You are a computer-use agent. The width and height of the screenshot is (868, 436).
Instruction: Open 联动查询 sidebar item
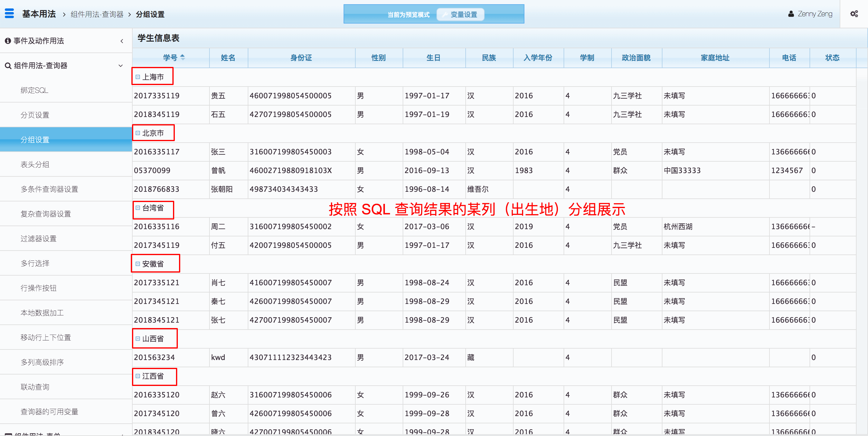pyautogui.click(x=35, y=387)
